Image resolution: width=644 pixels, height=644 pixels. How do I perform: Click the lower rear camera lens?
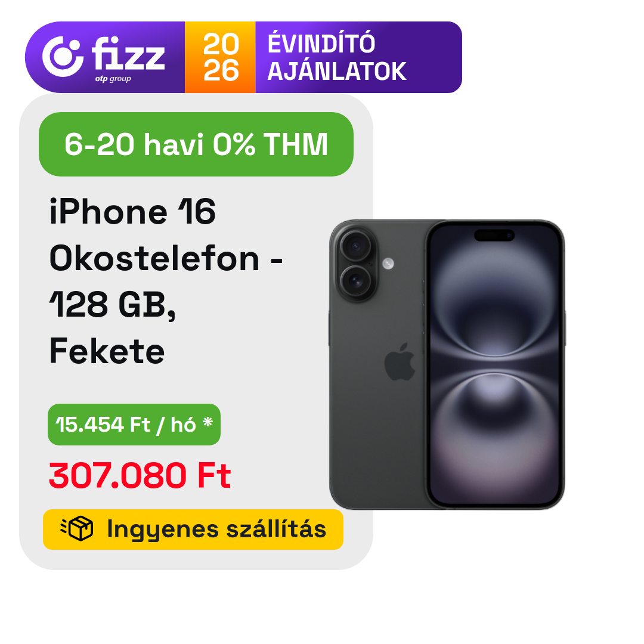[355, 281]
